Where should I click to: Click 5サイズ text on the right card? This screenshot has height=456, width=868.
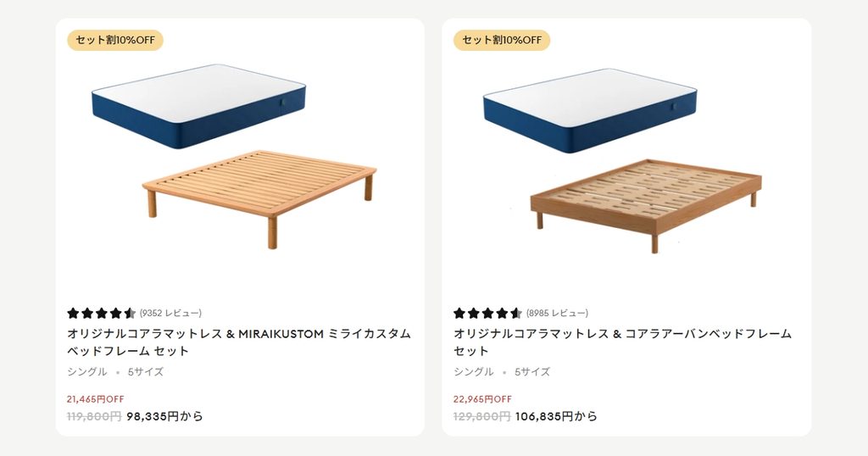(532, 372)
